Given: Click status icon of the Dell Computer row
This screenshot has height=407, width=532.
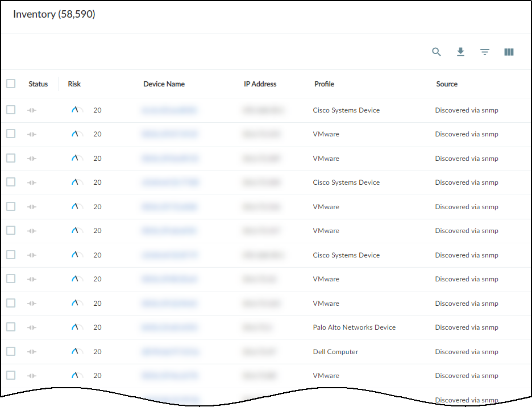Looking at the screenshot, I should coord(32,352).
